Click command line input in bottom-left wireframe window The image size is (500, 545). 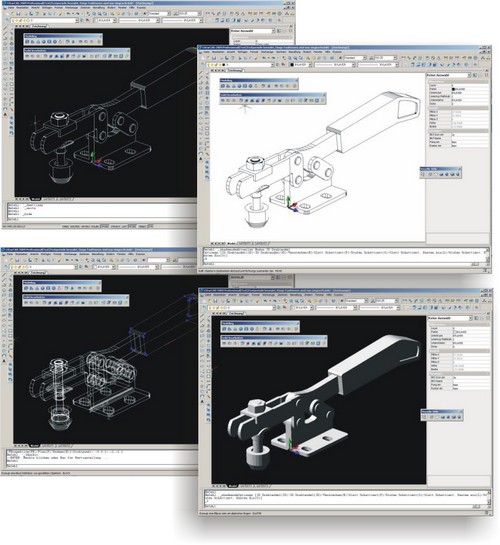(101, 466)
